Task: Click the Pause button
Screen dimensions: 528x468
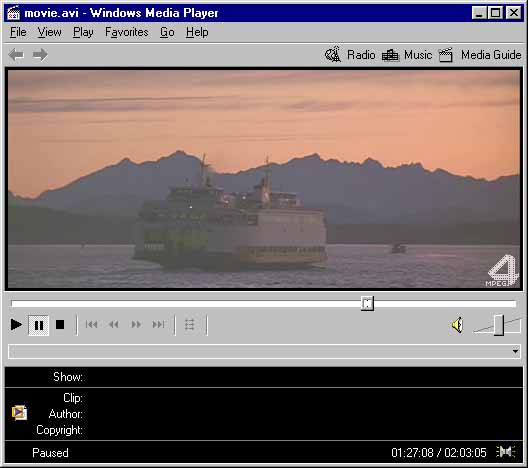Action: click(x=39, y=325)
